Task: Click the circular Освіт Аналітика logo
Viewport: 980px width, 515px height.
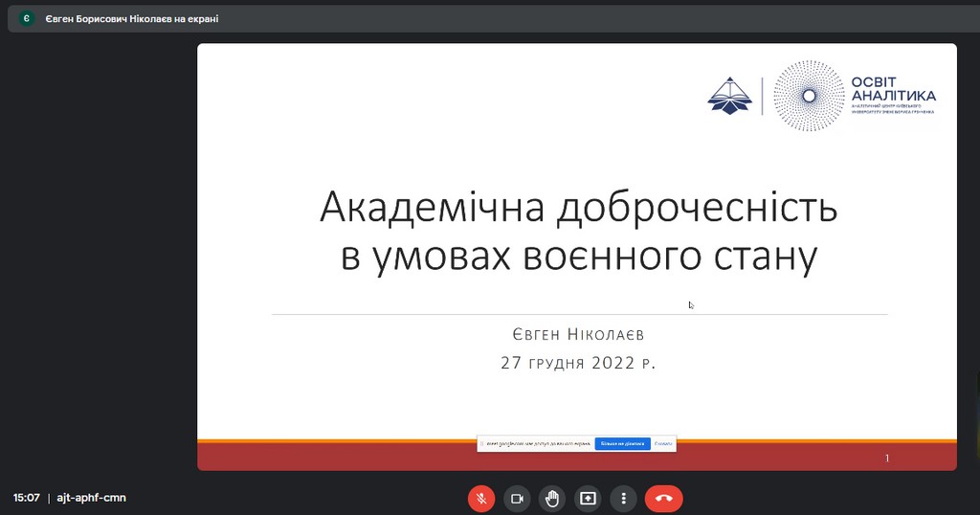Action: (809, 96)
